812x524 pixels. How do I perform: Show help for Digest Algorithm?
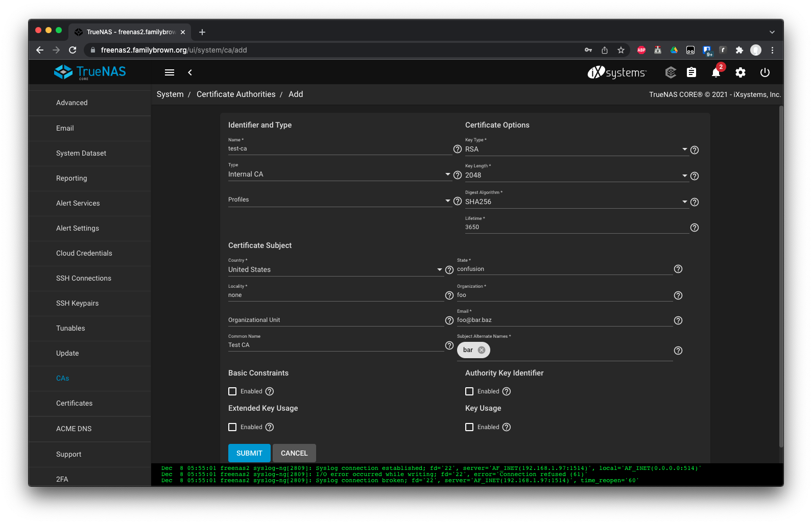695,202
